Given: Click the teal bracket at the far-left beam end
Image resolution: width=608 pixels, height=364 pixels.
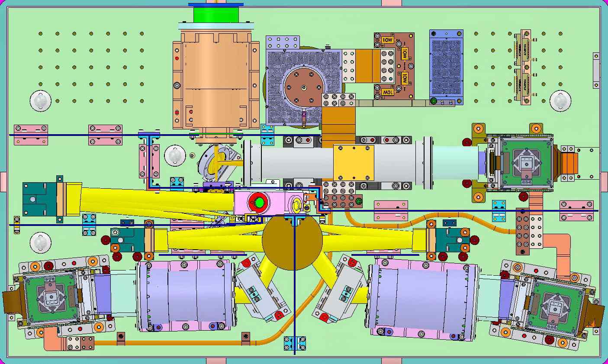Looking at the screenshot, I should (40, 199).
